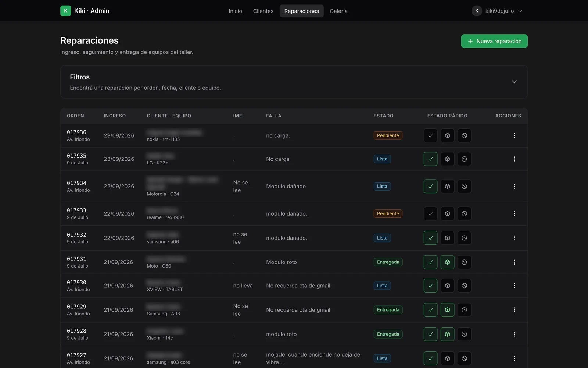Viewport: 588px width, 368px height.
Task: Click the ban icon for order 017932
Action: (464, 238)
